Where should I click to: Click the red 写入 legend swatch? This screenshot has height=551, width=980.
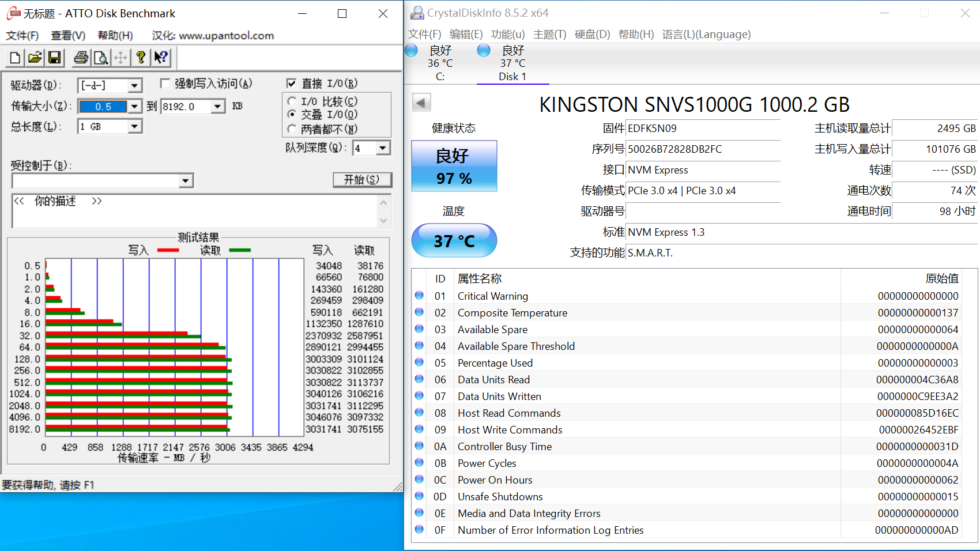[168, 250]
